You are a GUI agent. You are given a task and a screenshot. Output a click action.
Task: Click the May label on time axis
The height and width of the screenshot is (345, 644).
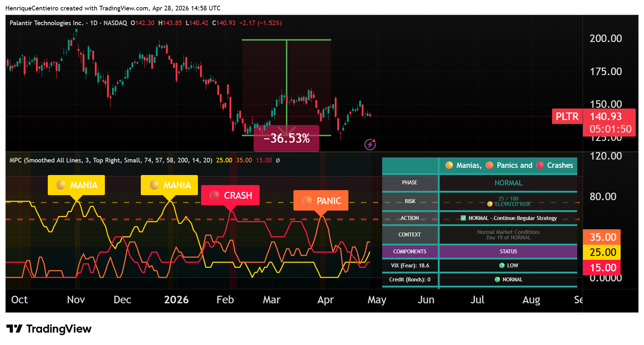[x=377, y=300]
